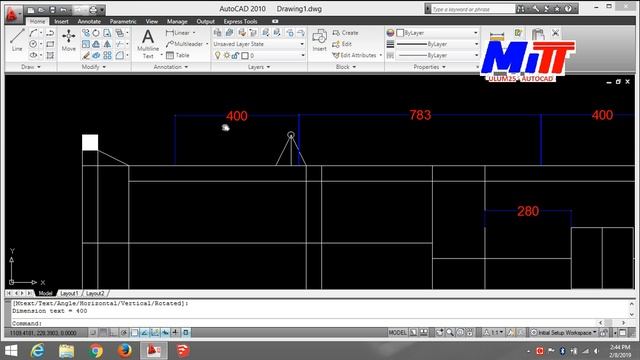
Task: Click the Create block button
Action: pos(345,33)
